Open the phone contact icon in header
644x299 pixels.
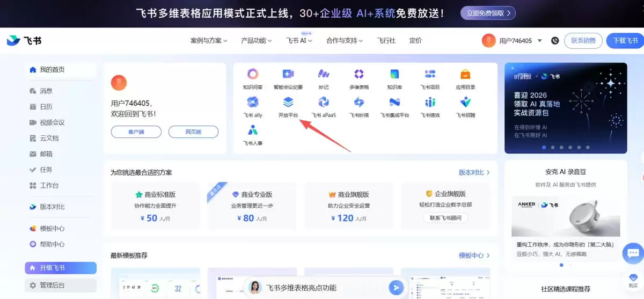coord(555,41)
